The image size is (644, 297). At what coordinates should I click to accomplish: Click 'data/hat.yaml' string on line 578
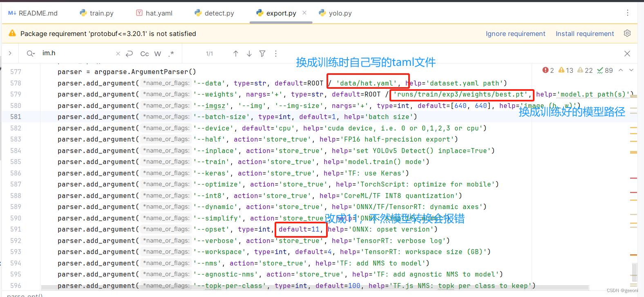(366, 83)
